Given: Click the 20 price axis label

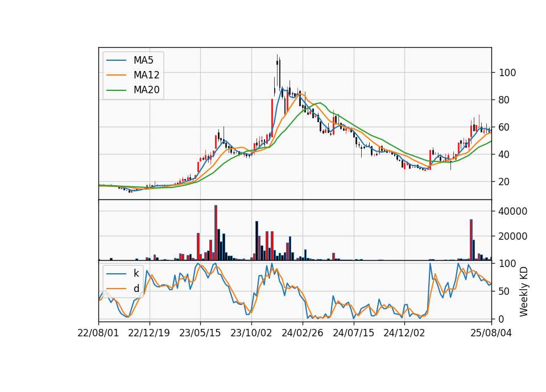Looking at the screenshot, I should 504,182.
